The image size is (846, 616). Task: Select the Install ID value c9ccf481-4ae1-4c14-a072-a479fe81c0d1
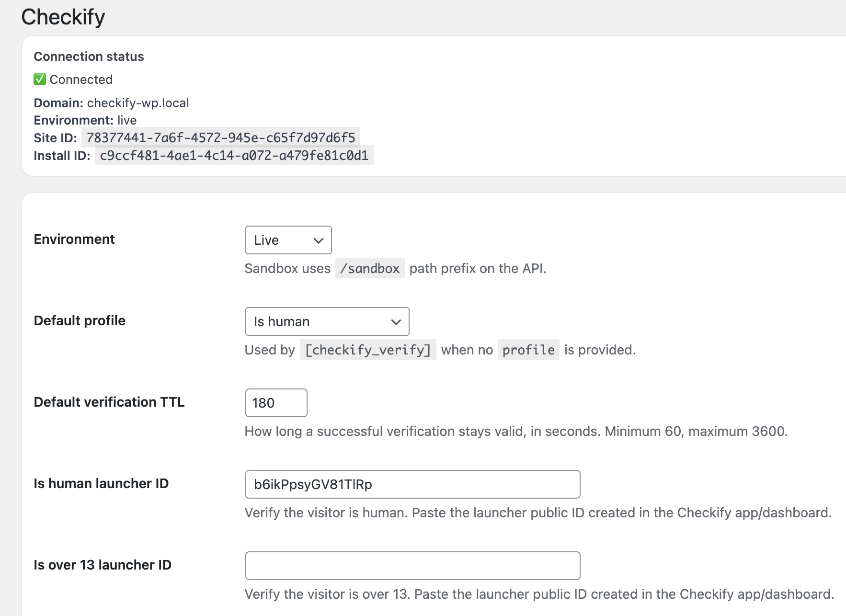234,156
